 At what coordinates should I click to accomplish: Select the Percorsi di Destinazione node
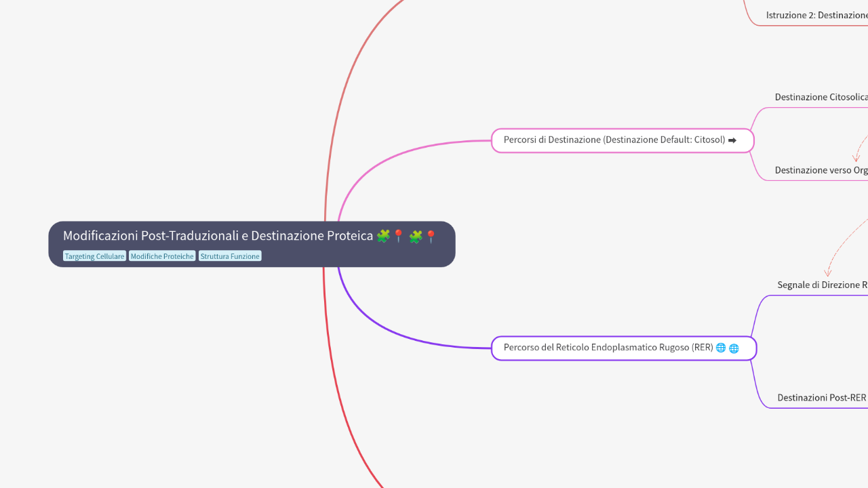(x=614, y=140)
